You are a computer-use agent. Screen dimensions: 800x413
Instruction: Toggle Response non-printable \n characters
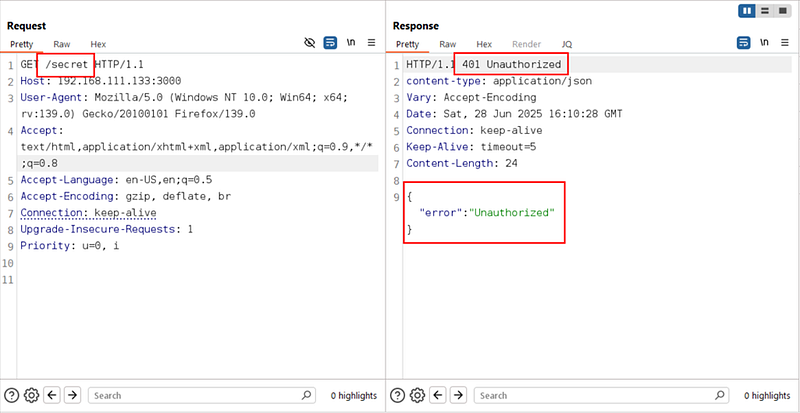(x=764, y=43)
